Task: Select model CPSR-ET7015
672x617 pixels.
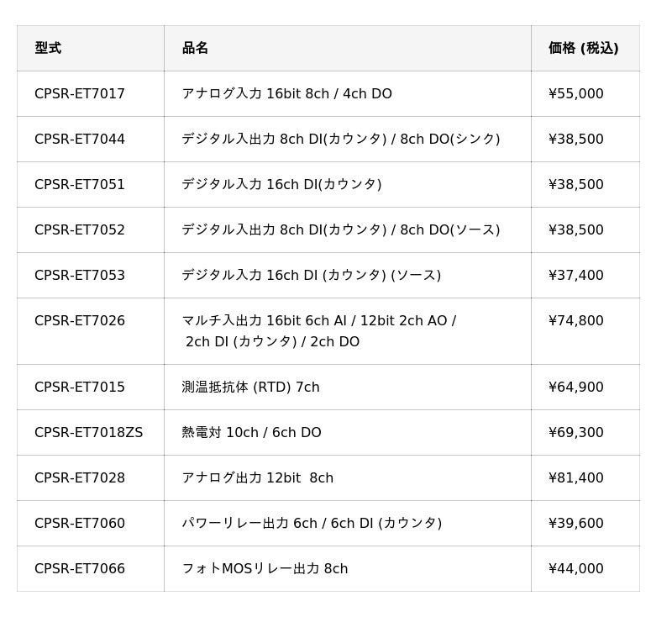Action: click(80, 387)
